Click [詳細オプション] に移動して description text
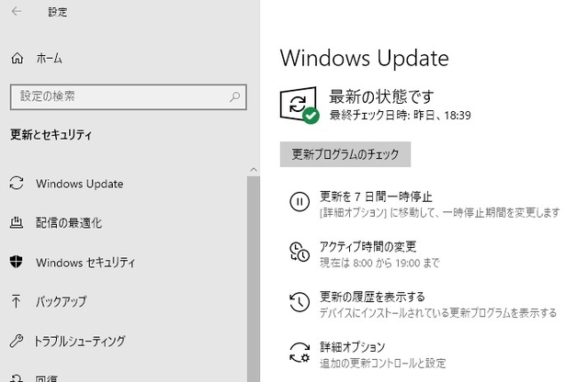 click(439, 212)
